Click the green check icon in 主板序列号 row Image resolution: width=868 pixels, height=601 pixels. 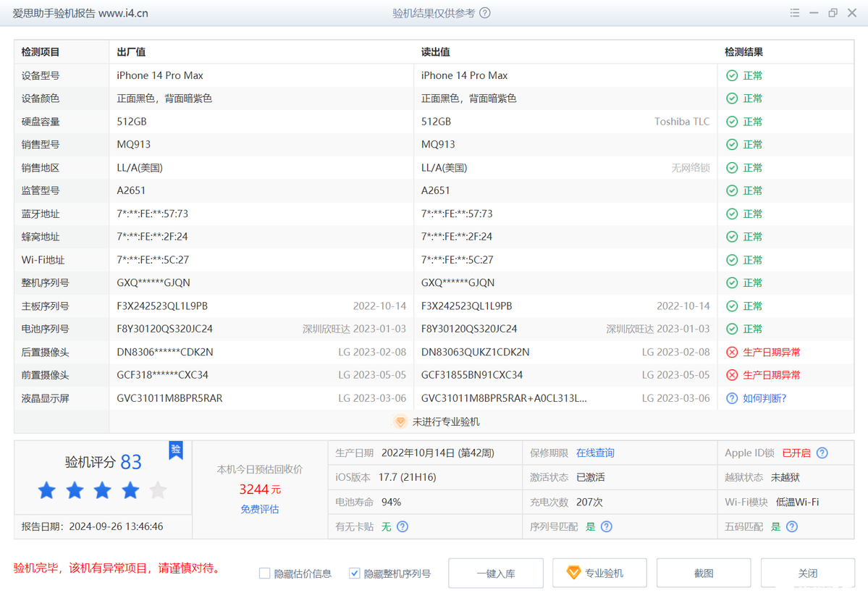pyautogui.click(x=732, y=306)
